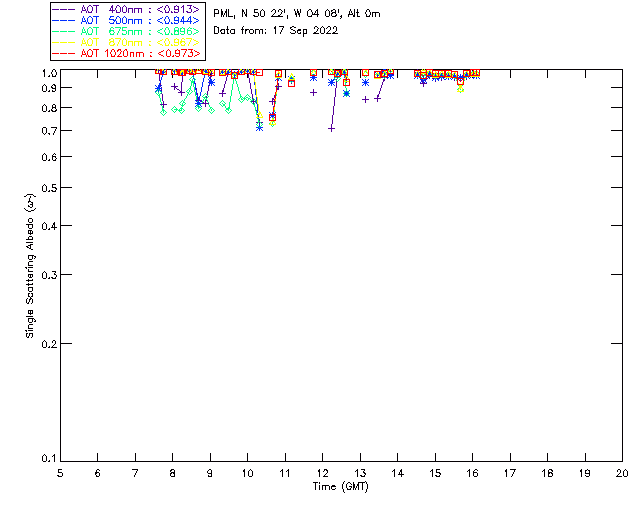This screenshot has height=512, width=640.
Task: Click the y-axis tick label 0.5
Action: pos(48,188)
